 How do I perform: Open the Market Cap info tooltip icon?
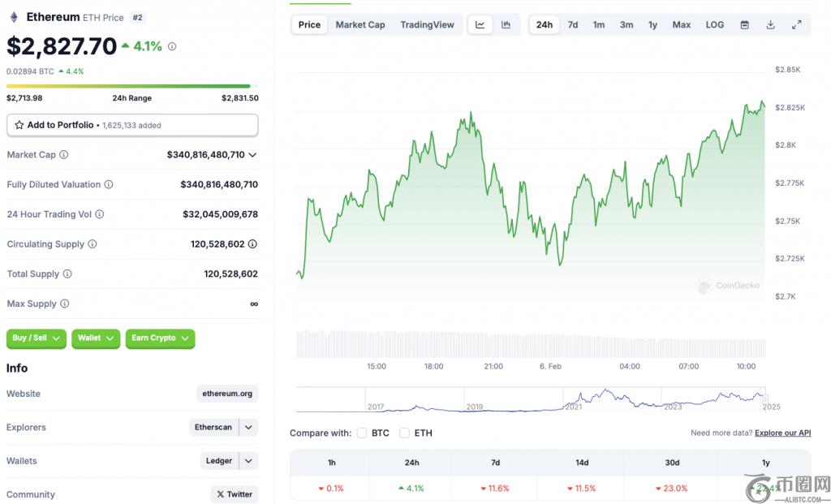click(x=63, y=155)
